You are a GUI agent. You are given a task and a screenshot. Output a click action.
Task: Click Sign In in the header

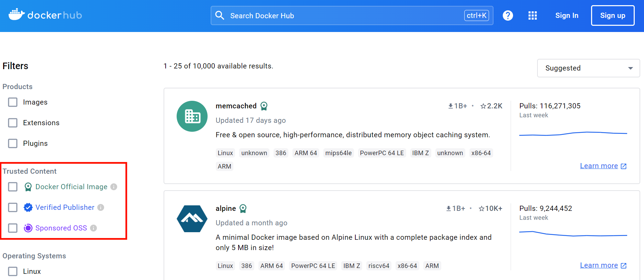click(x=567, y=15)
